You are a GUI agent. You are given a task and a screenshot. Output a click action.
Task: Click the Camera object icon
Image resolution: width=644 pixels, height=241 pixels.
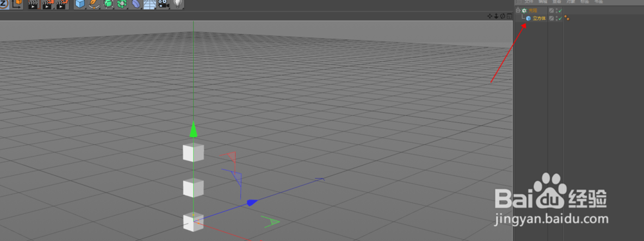click(x=164, y=4)
